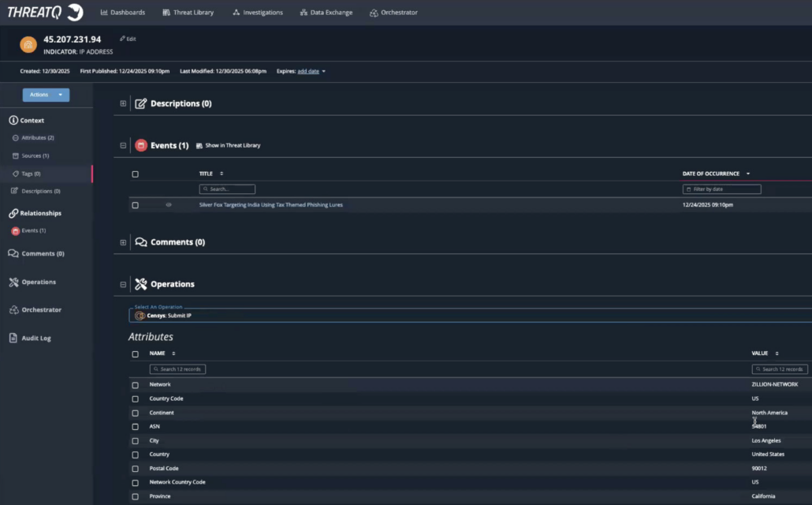Click the Censys operation icon

pos(140,316)
